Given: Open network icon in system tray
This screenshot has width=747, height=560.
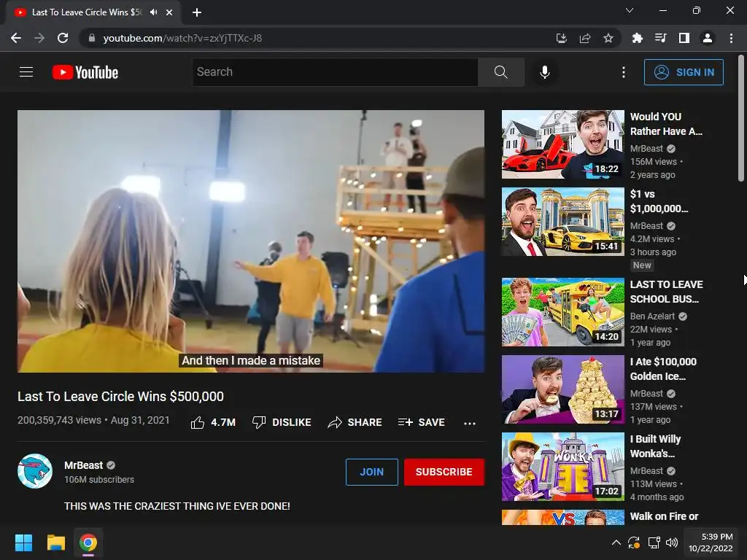Looking at the screenshot, I should point(654,542).
